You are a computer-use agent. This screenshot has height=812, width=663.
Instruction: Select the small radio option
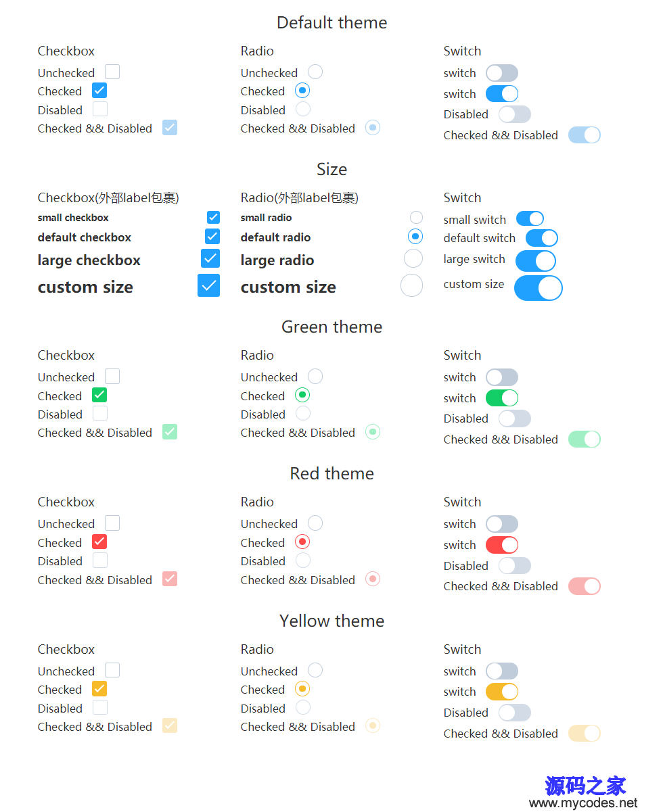point(417,217)
